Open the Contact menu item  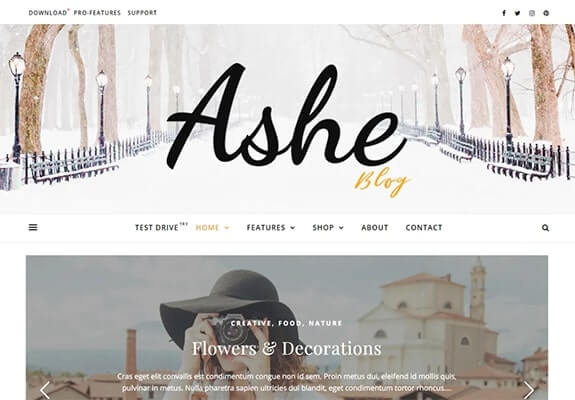pyautogui.click(x=424, y=228)
